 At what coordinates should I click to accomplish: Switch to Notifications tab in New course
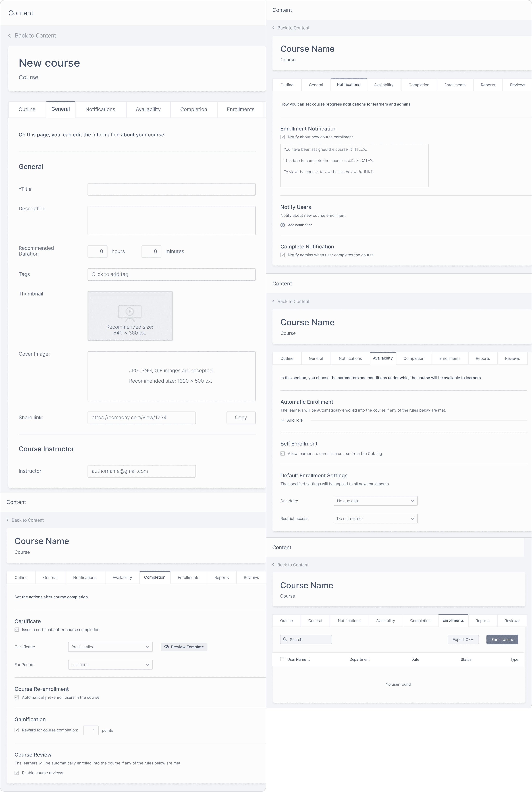pos(100,109)
